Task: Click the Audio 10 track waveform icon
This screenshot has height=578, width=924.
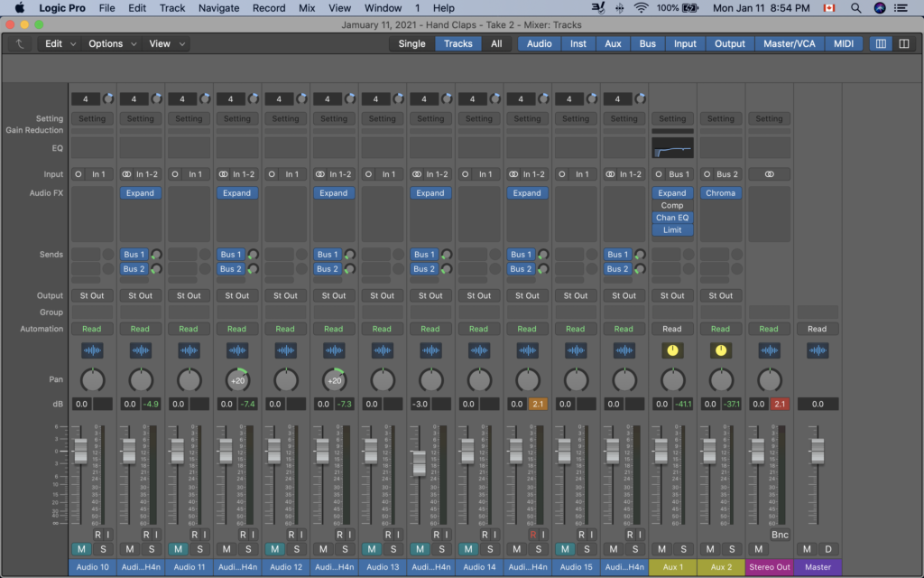Action: coord(92,350)
